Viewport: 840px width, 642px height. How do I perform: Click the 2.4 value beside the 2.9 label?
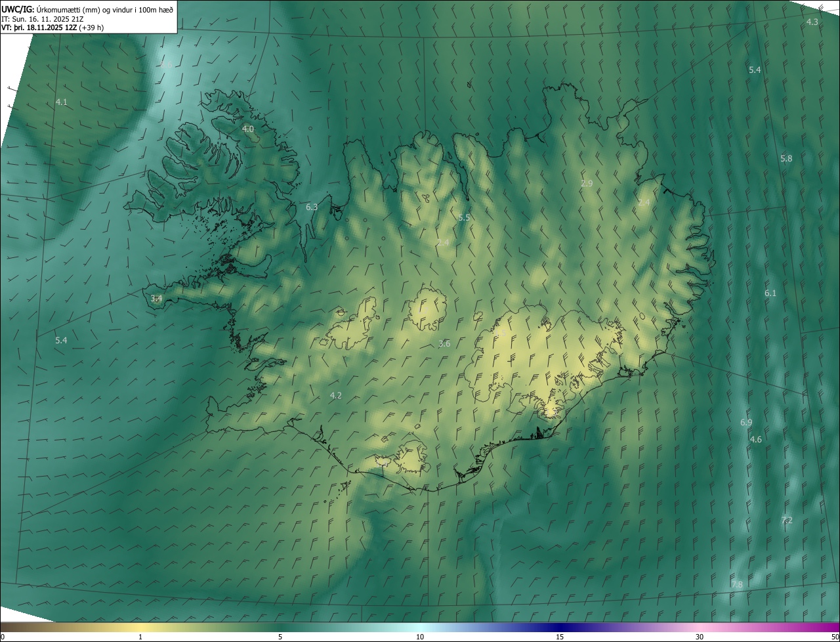click(644, 203)
